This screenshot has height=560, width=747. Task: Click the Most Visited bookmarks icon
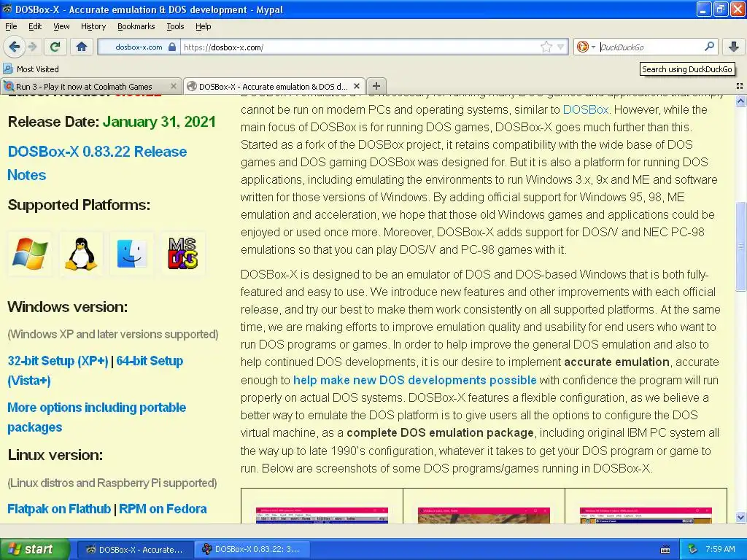tap(7, 69)
